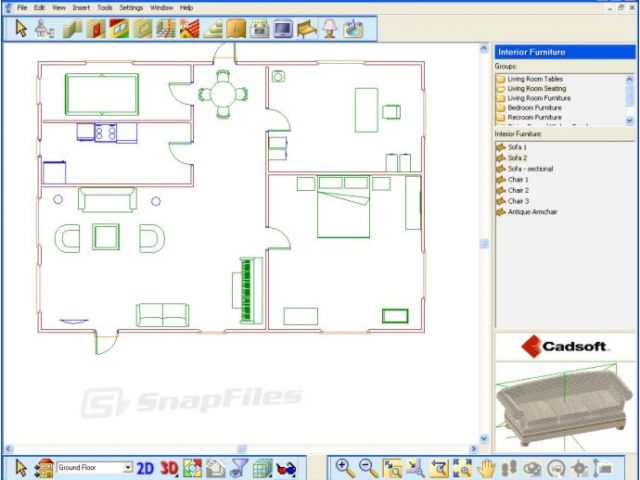The width and height of the screenshot is (640, 480).
Task: Click the 3D glasses view icon
Action: [x=286, y=467]
